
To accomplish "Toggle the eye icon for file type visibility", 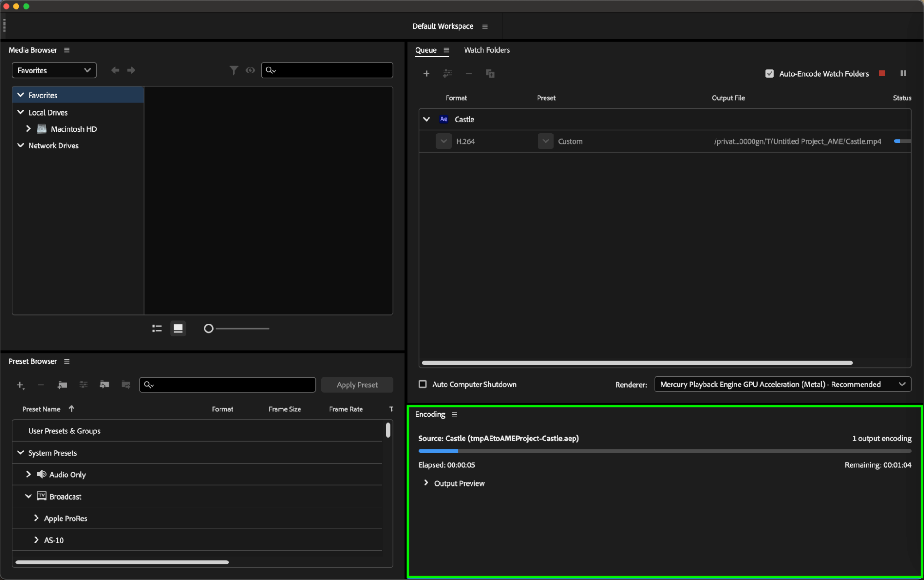I will (250, 70).
